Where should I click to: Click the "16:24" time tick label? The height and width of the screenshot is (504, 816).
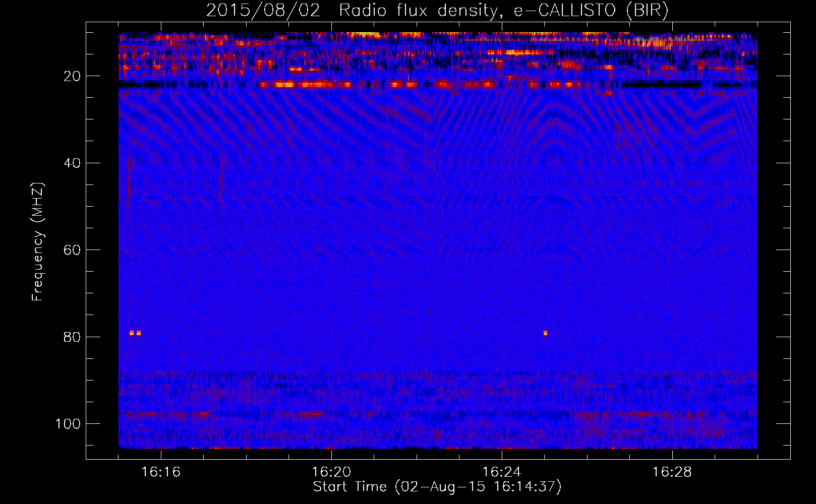pos(502,472)
